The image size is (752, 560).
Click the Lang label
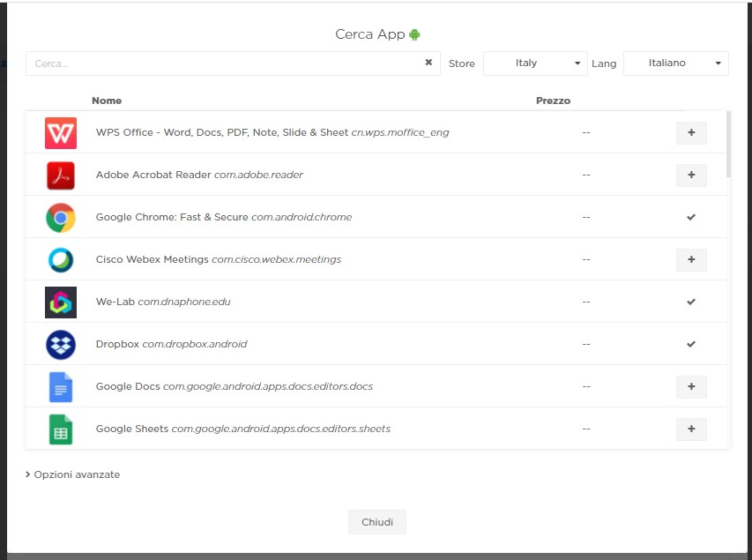tap(604, 63)
